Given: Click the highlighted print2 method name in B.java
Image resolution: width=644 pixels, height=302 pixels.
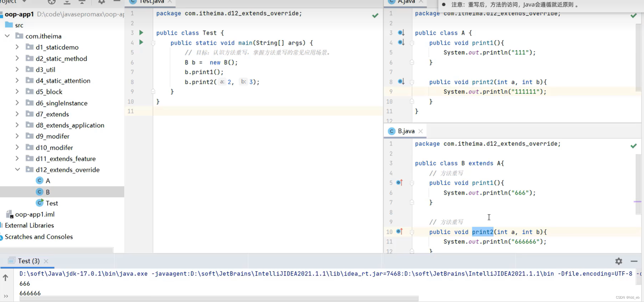Looking at the screenshot, I should point(482,232).
